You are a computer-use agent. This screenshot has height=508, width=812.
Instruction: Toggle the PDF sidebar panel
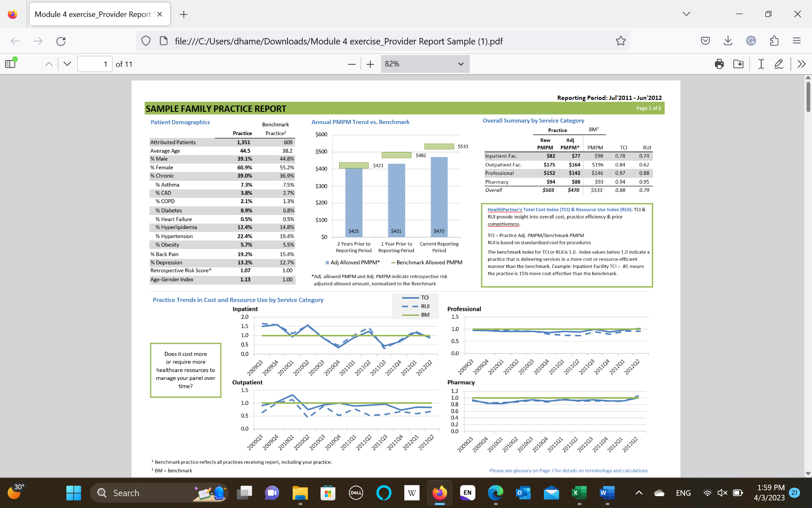(10, 63)
